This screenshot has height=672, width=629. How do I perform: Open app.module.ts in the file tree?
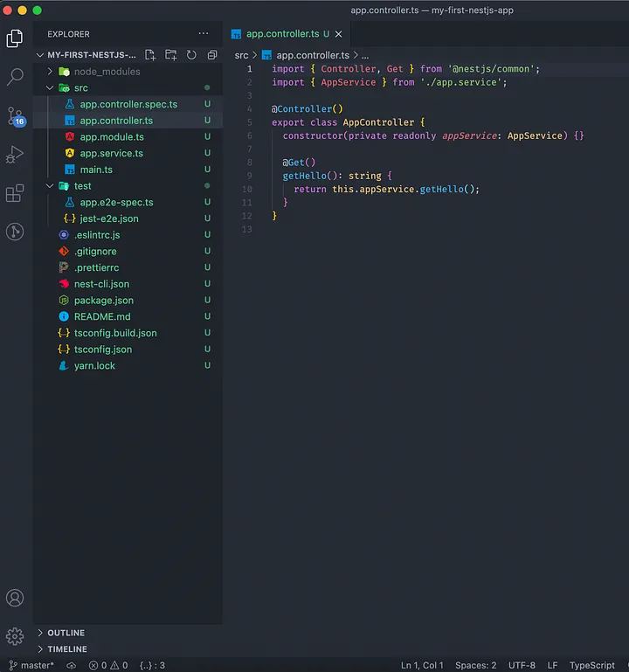(112, 137)
